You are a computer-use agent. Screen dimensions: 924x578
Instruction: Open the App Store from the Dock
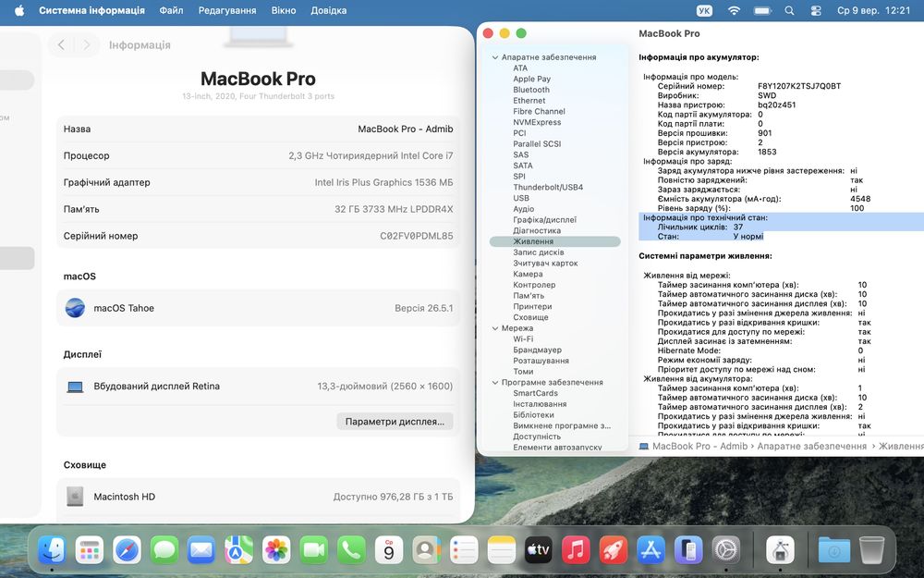(x=651, y=550)
